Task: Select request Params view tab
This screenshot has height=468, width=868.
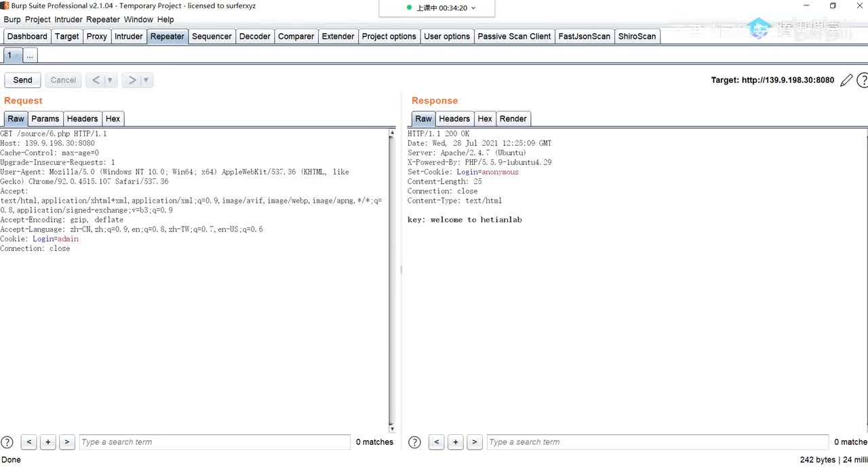Action: click(45, 119)
